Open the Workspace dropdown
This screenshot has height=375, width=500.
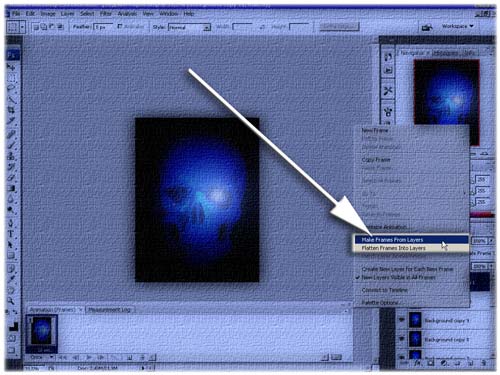[457, 26]
